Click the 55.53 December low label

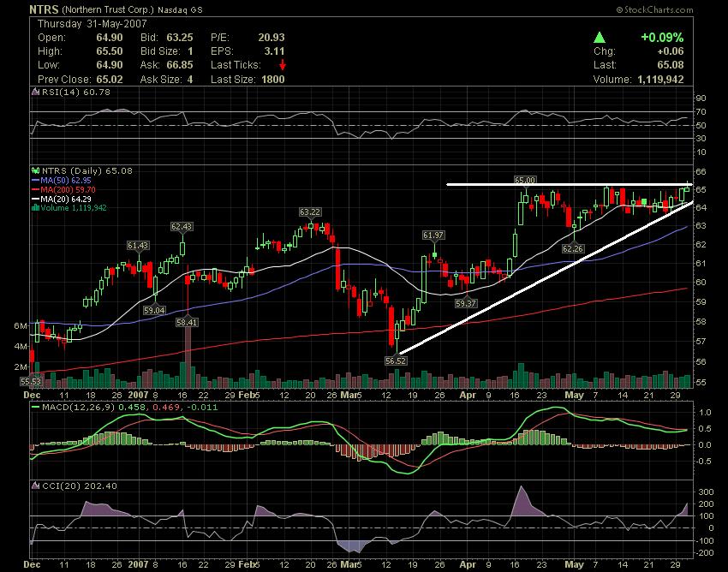point(31,382)
